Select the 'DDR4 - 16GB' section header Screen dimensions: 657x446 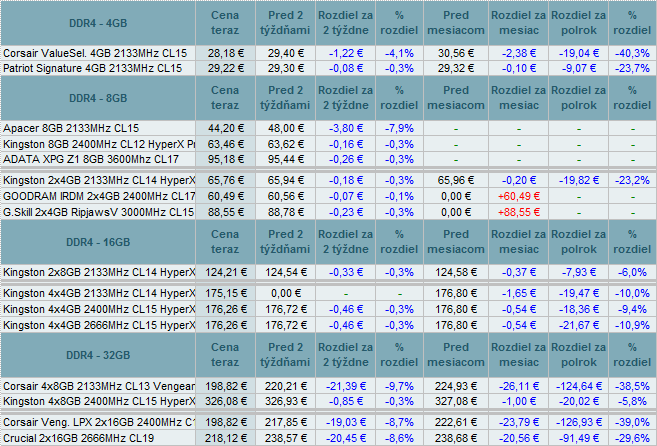[98, 242]
